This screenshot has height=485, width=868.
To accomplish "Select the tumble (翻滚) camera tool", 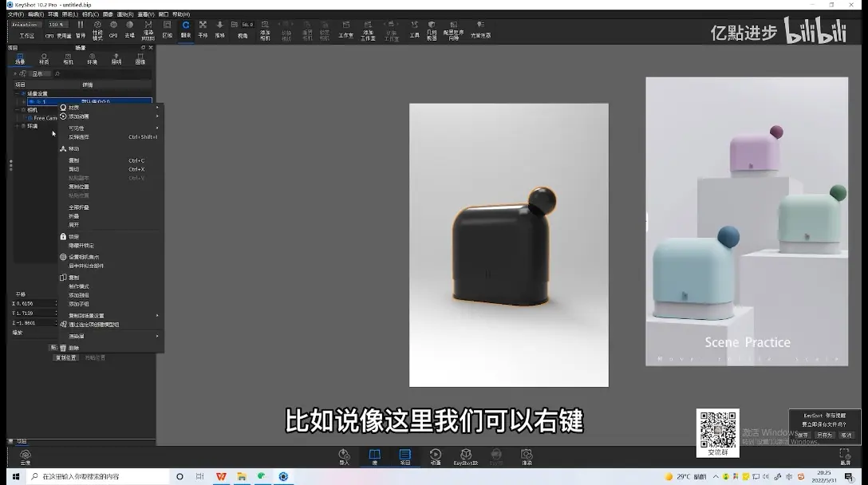I will 186,29.
